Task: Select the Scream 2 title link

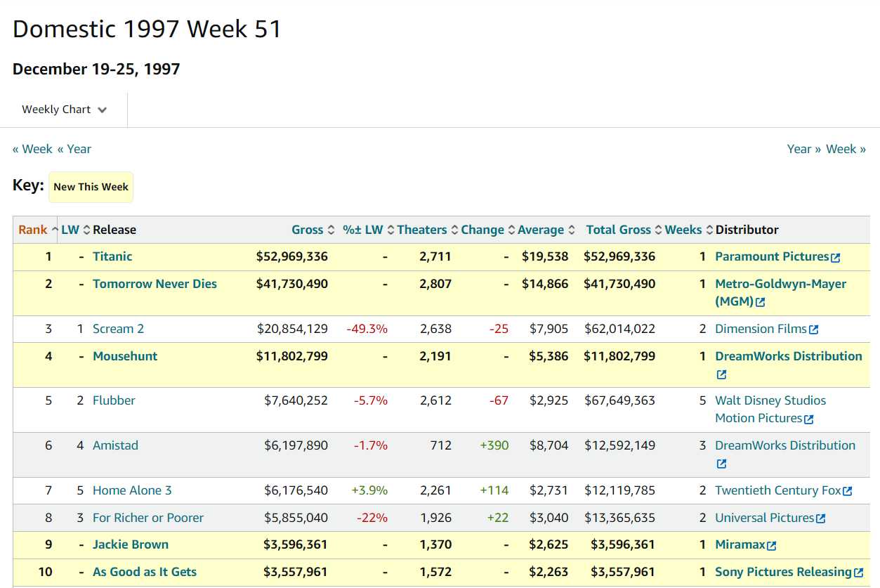Action: point(117,329)
